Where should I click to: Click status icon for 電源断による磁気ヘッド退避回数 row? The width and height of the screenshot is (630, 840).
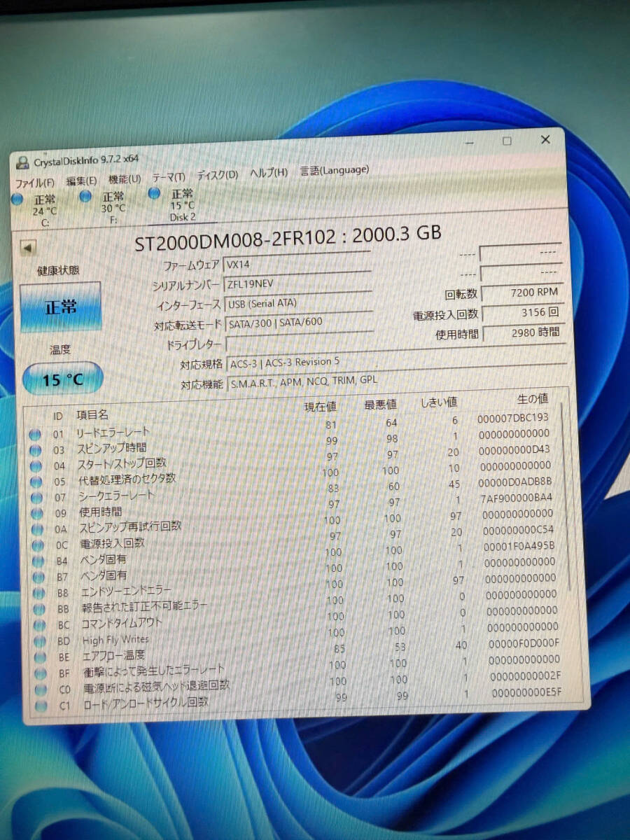pyautogui.click(x=41, y=690)
